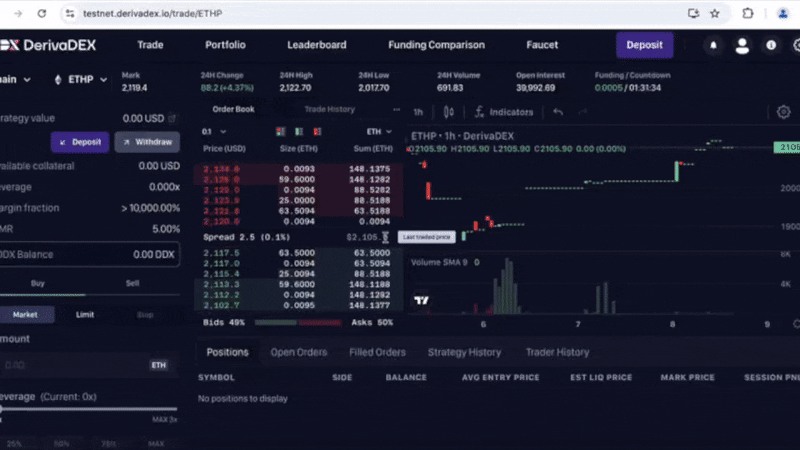Open browser profile avatar
800x450 pixels.
click(783, 14)
